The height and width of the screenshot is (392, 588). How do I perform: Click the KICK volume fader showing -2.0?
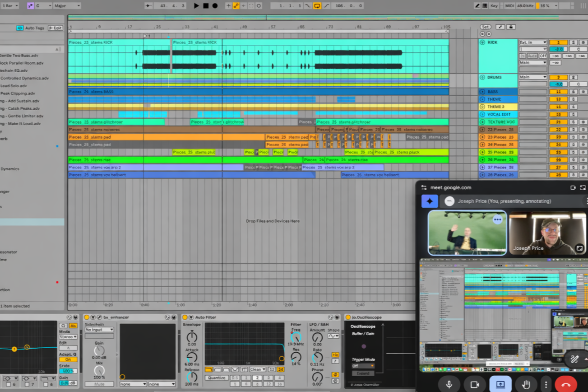(558, 49)
